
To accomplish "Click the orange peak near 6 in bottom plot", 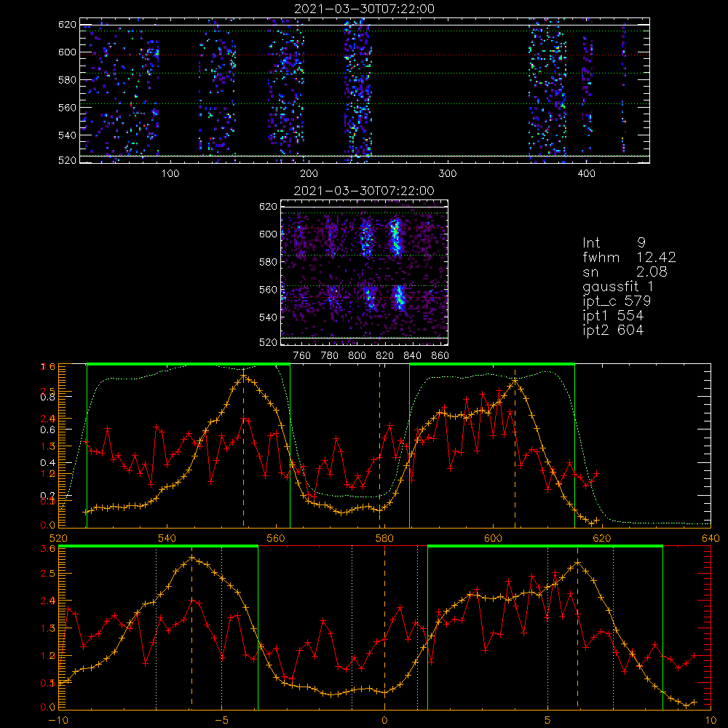I will pos(577,562).
